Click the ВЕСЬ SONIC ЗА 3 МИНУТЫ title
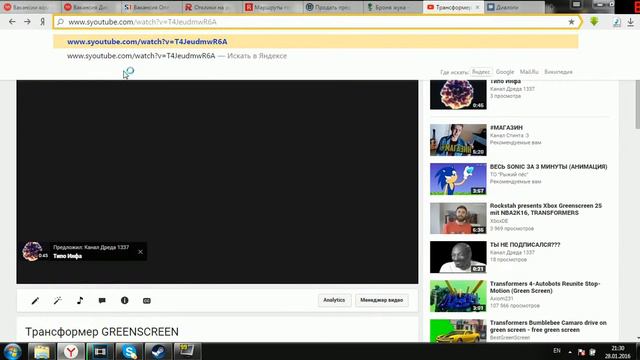This screenshot has height=360, width=640. pos(549,167)
